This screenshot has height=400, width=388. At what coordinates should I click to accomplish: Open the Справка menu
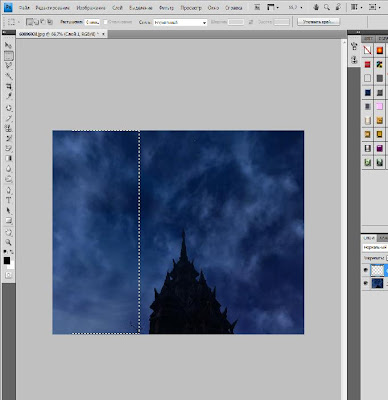pos(233,8)
